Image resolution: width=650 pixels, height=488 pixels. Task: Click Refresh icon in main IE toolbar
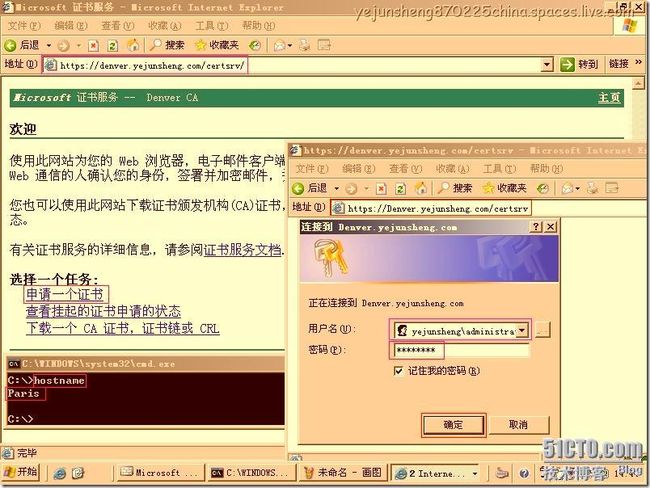(112, 45)
